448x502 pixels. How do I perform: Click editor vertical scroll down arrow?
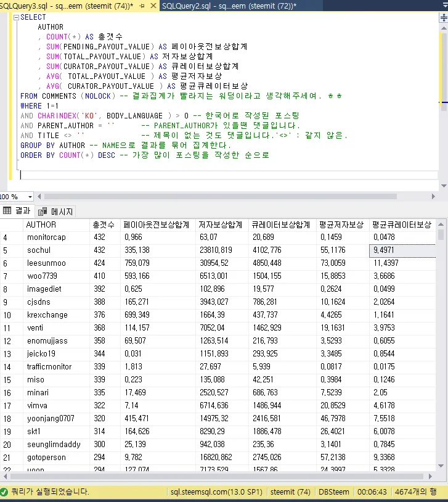444,186
